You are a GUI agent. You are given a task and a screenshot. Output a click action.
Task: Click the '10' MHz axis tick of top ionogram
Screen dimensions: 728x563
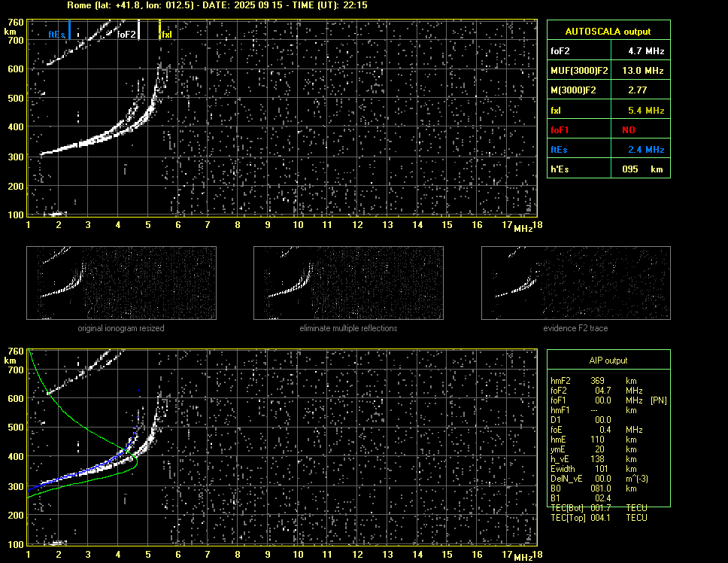click(x=298, y=225)
